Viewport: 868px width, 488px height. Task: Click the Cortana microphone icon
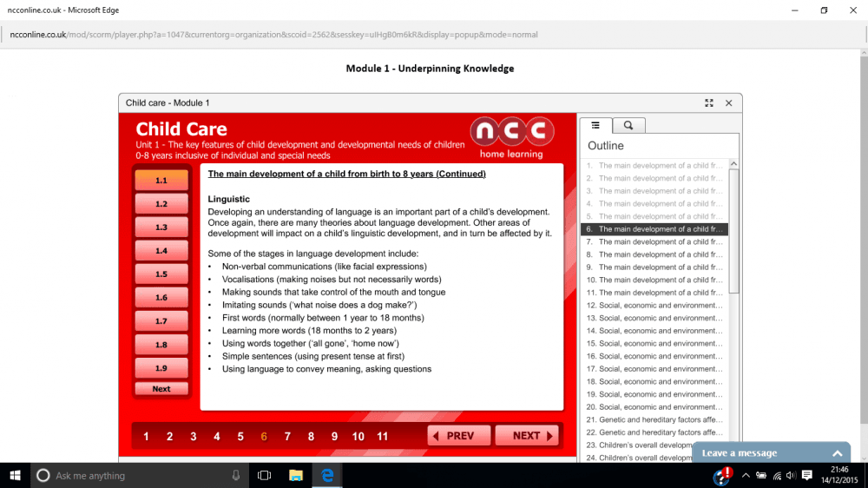click(x=236, y=476)
